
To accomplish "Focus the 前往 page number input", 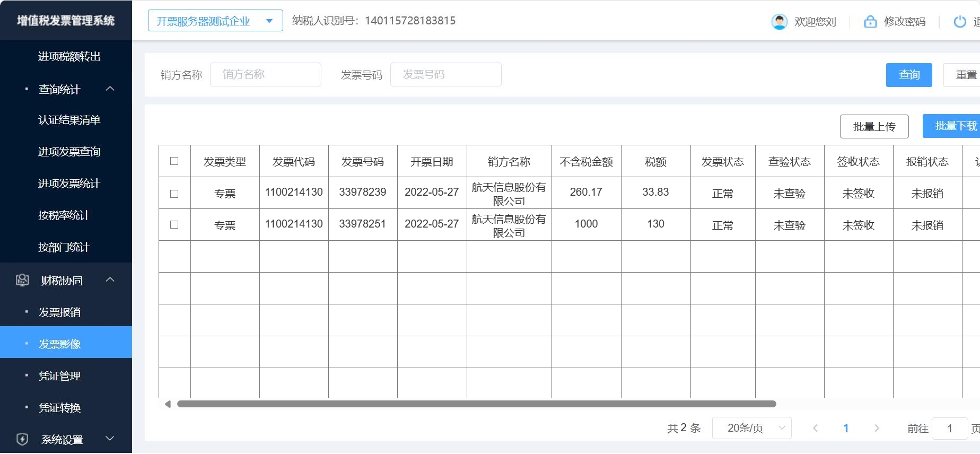I will coord(950,428).
